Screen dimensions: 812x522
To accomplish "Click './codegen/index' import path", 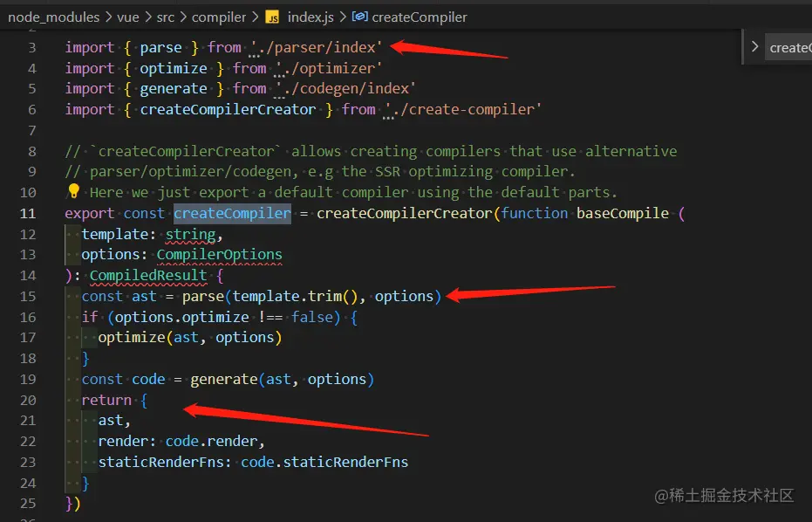I will (x=345, y=89).
